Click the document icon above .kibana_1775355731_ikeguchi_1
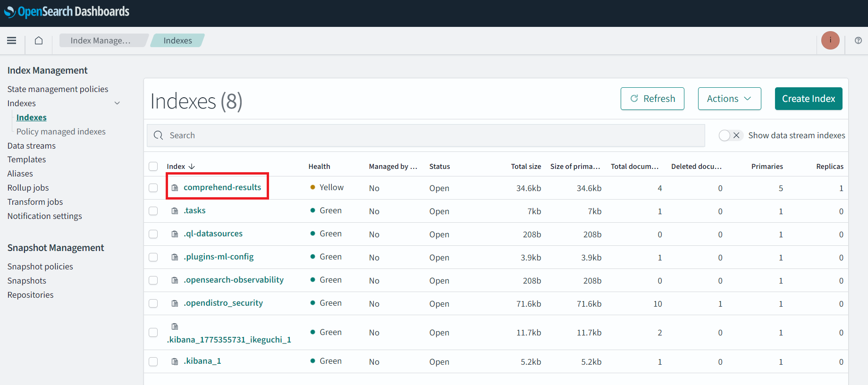This screenshot has width=868, height=385. click(x=175, y=326)
